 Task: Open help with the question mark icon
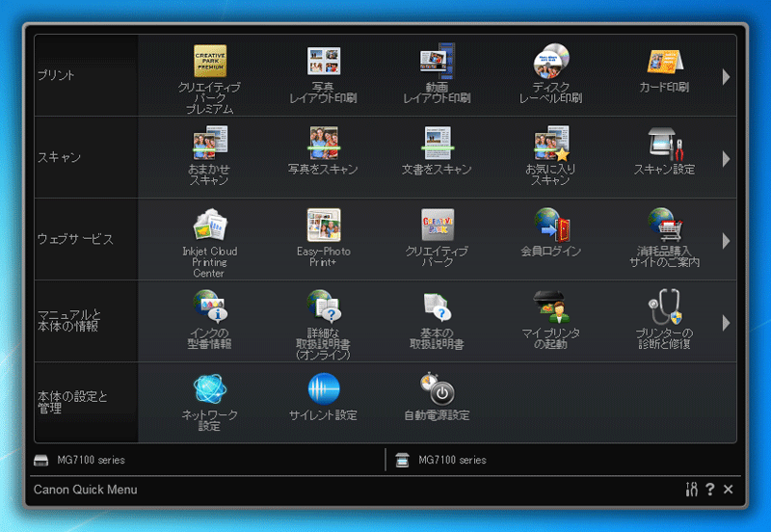click(x=710, y=490)
